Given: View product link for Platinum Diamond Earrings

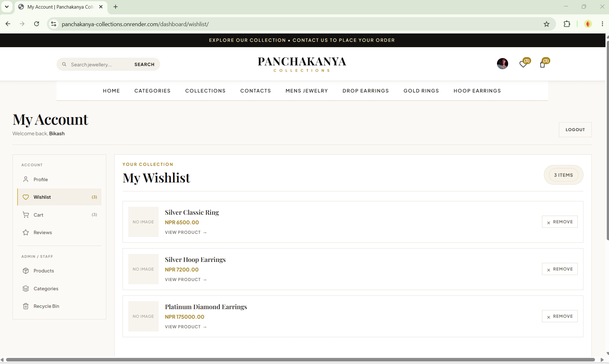Looking at the screenshot, I should [x=186, y=327].
